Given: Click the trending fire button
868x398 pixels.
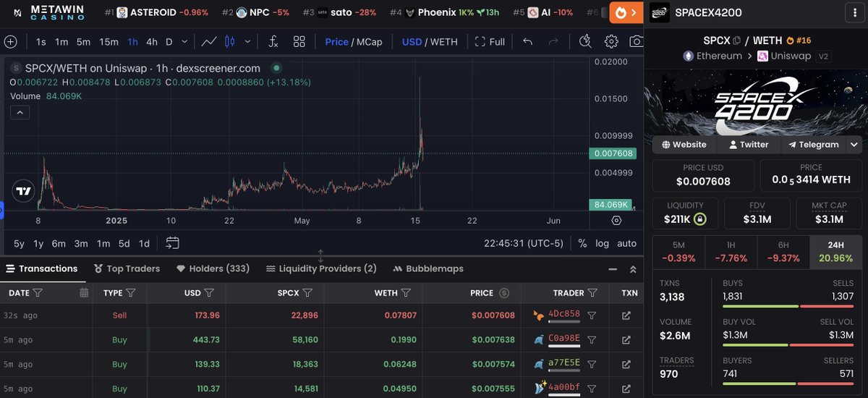Looking at the screenshot, I should tap(626, 12).
